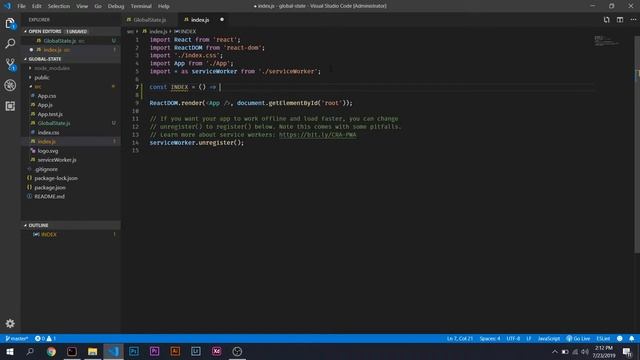Image resolution: width=640 pixels, height=360 pixels.
Task: Collapse the Outline section
Action: click(x=71, y=225)
